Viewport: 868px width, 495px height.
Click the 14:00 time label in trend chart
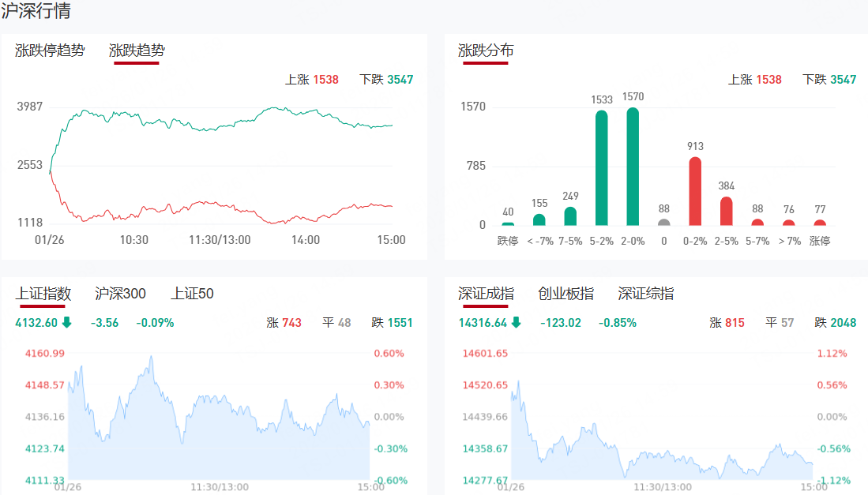tap(306, 240)
